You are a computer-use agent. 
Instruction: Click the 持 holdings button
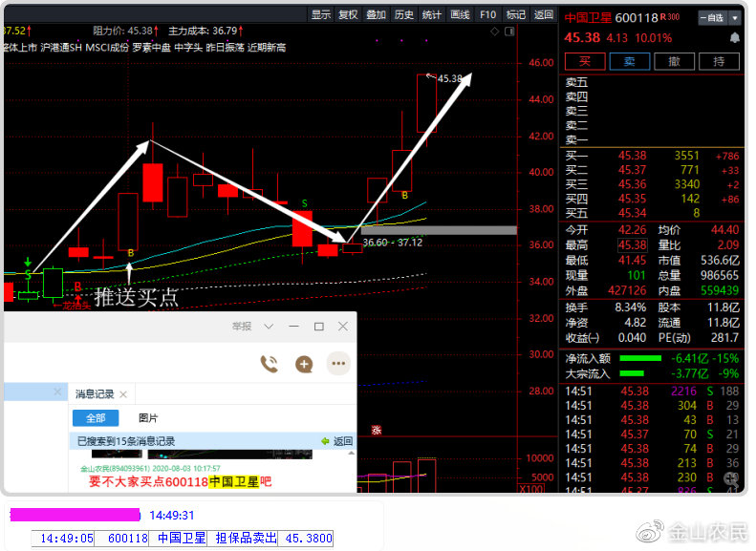tap(719, 61)
